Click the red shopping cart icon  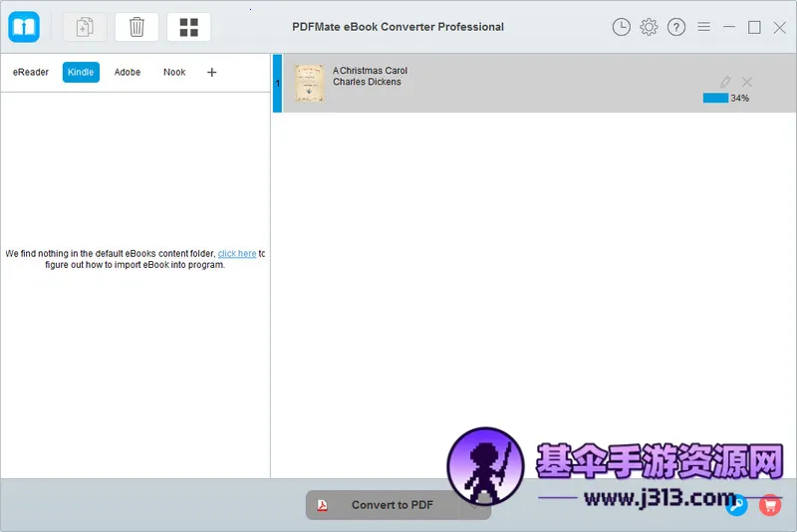(768, 505)
